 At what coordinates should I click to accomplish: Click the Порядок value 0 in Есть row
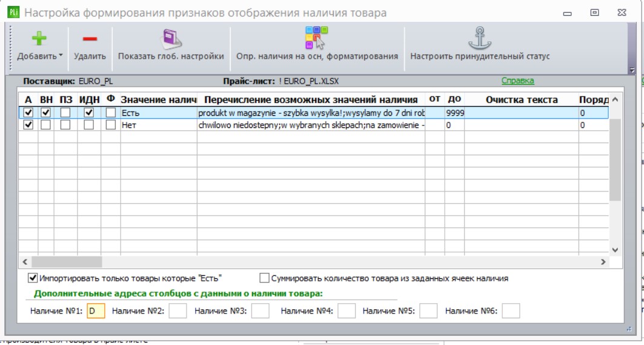[x=593, y=113]
